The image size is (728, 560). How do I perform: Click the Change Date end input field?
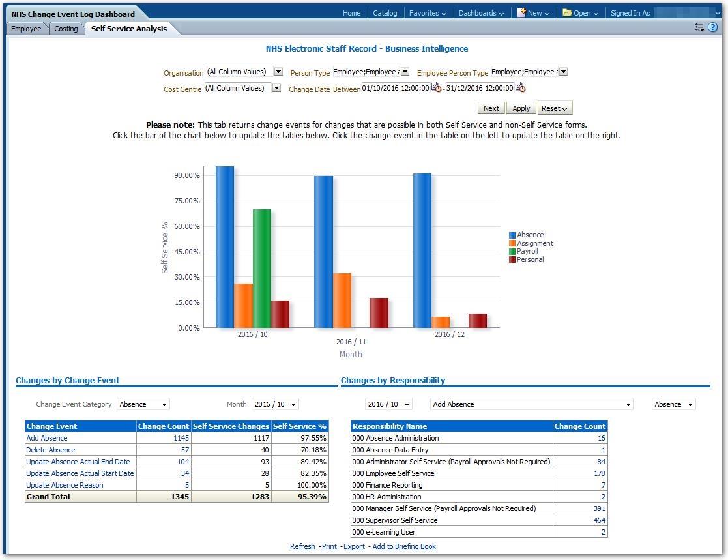[480, 88]
